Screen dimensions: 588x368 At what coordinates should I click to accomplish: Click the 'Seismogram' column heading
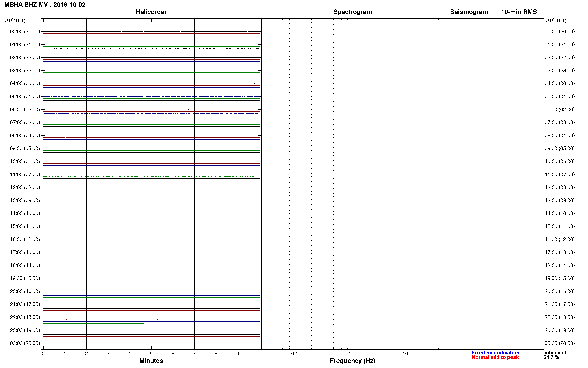tap(469, 12)
